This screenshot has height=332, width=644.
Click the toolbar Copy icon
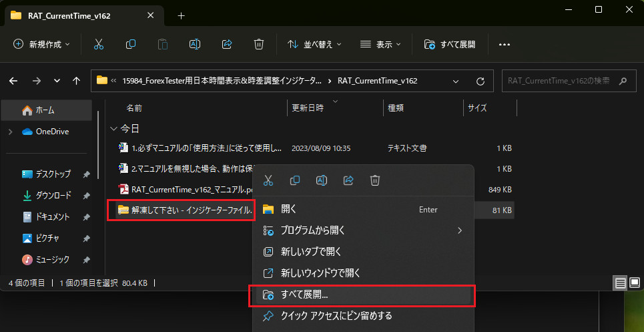pos(131,44)
